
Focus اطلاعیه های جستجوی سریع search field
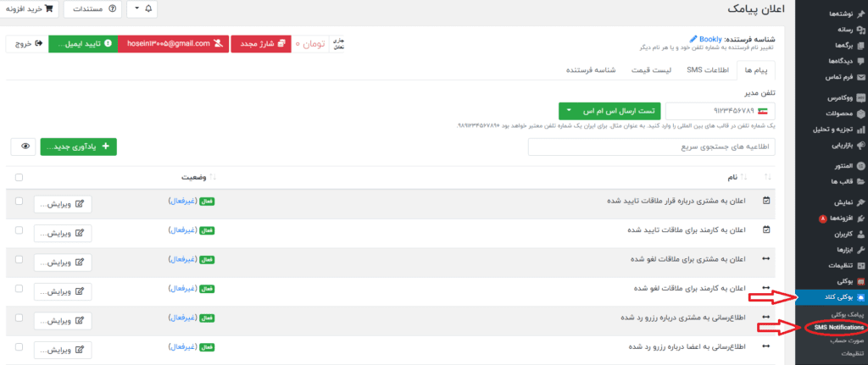point(652,147)
